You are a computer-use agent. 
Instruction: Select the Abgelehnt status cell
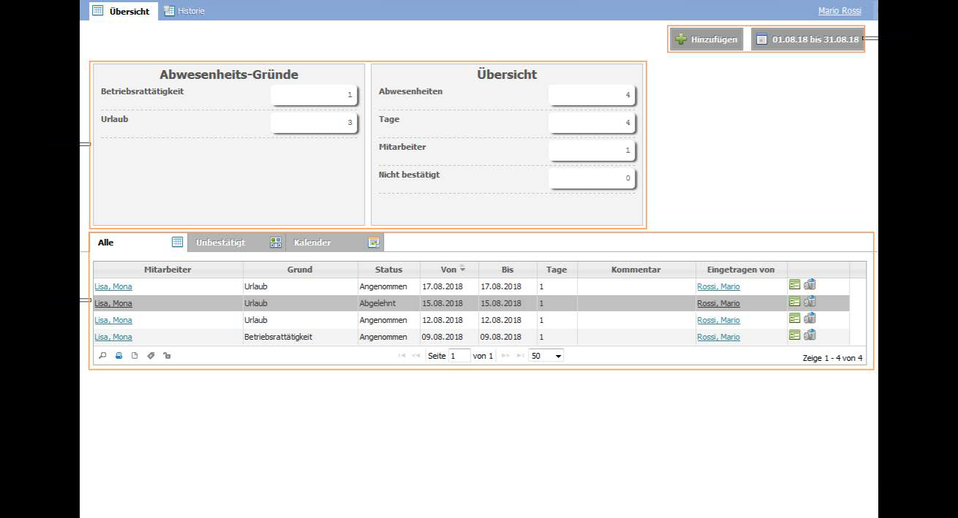point(389,304)
